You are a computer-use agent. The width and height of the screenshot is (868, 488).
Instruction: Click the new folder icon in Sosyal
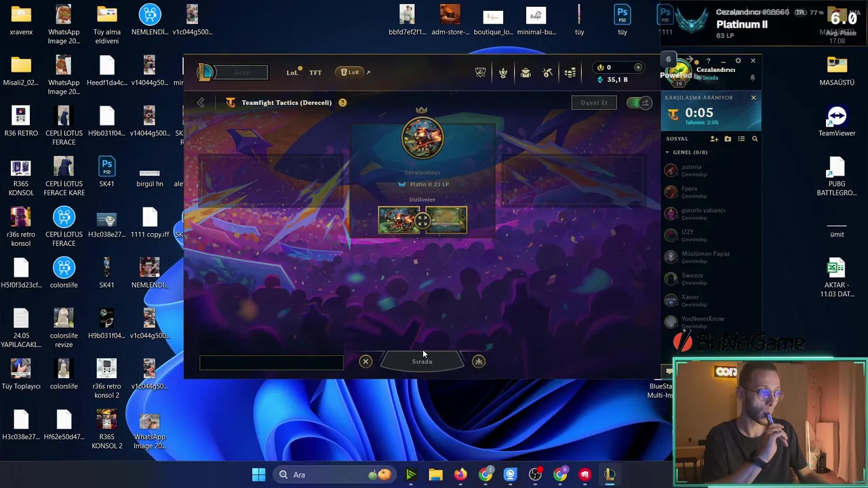tap(728, 139)
